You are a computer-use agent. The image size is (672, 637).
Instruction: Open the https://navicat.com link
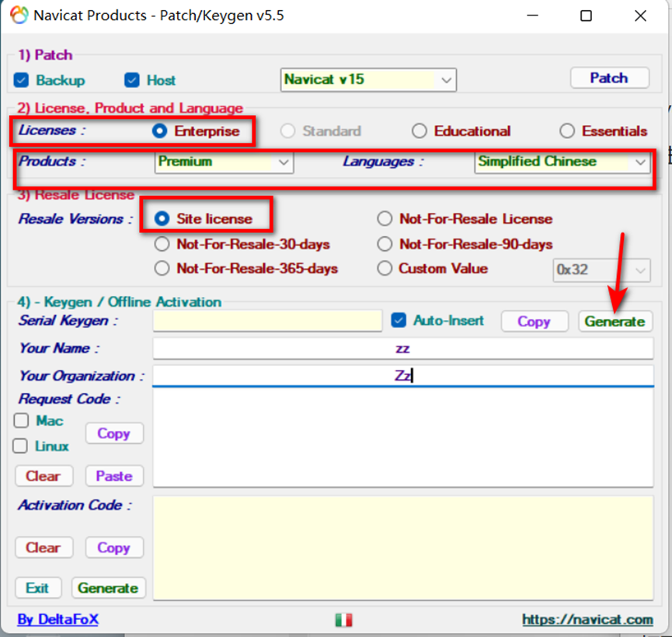(587, 619)
